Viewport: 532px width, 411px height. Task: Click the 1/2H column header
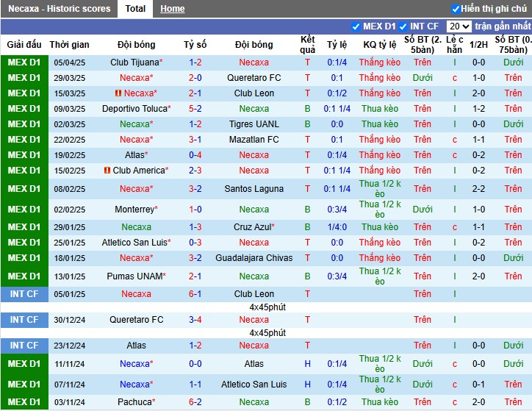pos(478,44)
